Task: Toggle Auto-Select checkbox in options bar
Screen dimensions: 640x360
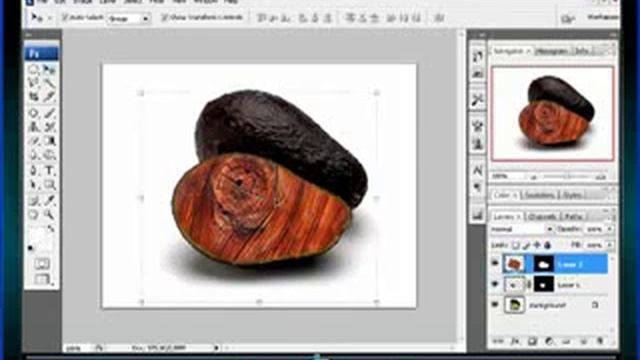Action: [64, 18]
